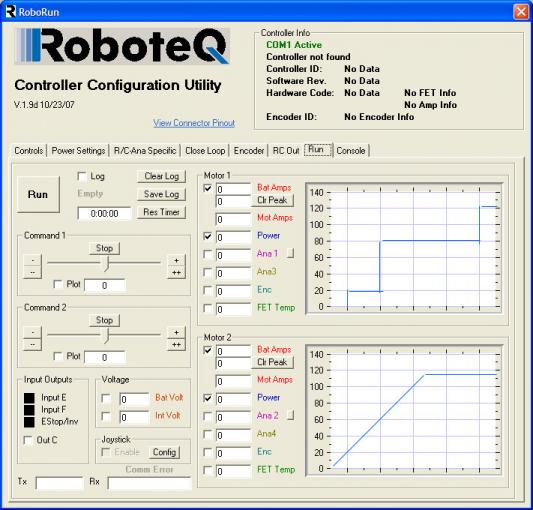This screenshot has height=510, width=533.
Task: Close the RoboRun window
Action: click(x=521, y=12)
